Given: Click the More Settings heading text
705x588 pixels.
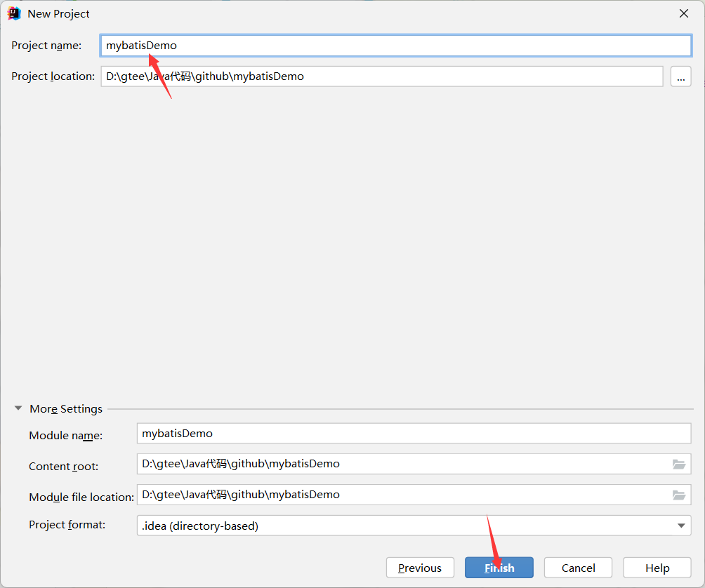Looking at the screenshot, I should click(x=66, y=409).
